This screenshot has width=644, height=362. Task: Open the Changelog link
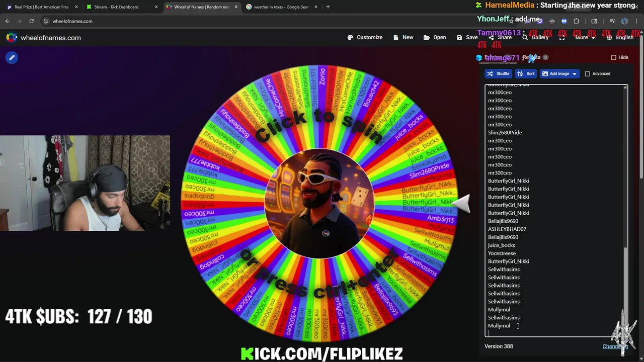[x=615, y=346]
